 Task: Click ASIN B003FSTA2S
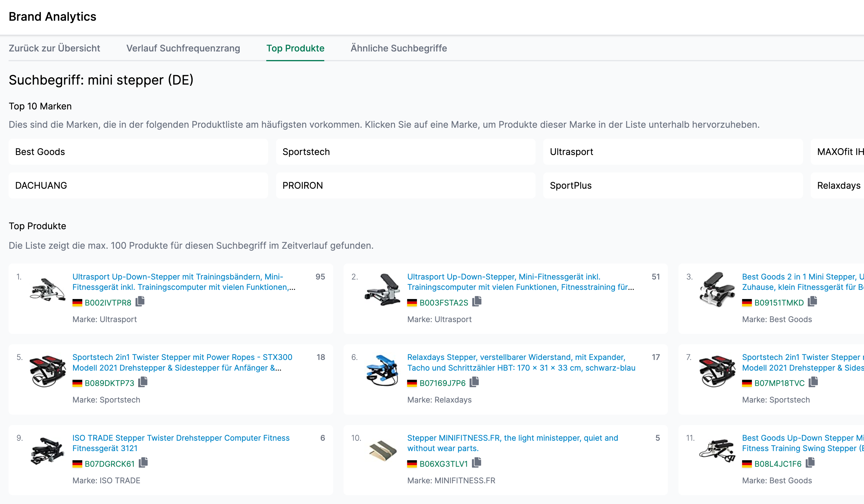[444, 303]
